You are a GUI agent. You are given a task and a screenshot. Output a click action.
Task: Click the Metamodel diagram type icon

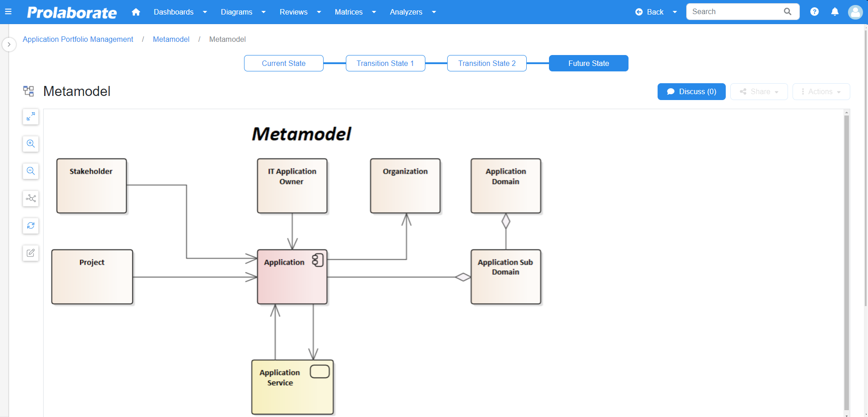click(x=29, y=91)
